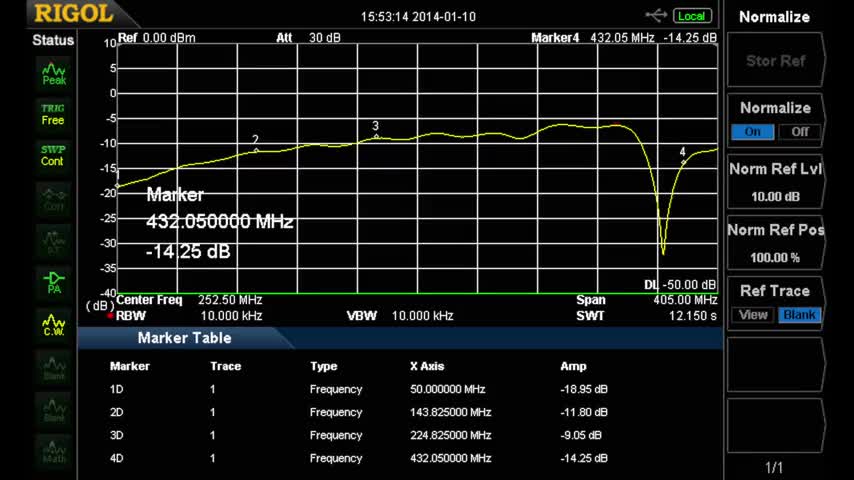The height and width of the screenshot is (480, 854).
Task: Click the -11.80 dB amplitude cell
Action: [584, 412]
